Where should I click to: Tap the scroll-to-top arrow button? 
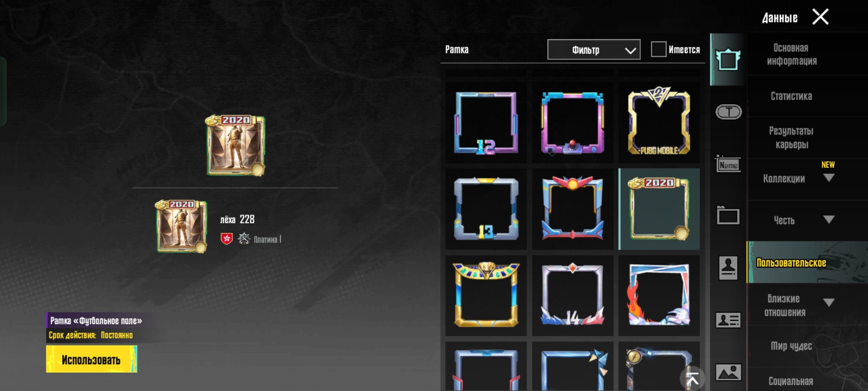click(692, 379)
